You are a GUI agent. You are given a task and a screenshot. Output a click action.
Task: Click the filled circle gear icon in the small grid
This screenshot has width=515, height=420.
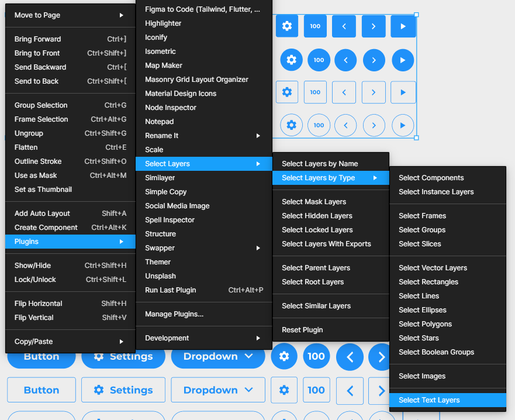coord(291,60)
